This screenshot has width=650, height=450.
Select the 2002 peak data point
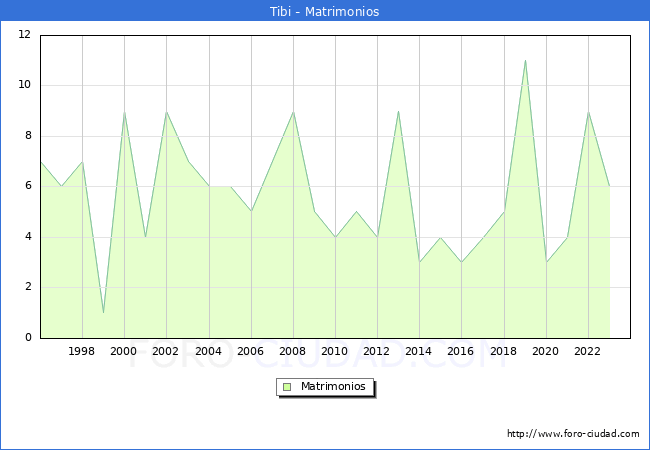click(166, 111)
